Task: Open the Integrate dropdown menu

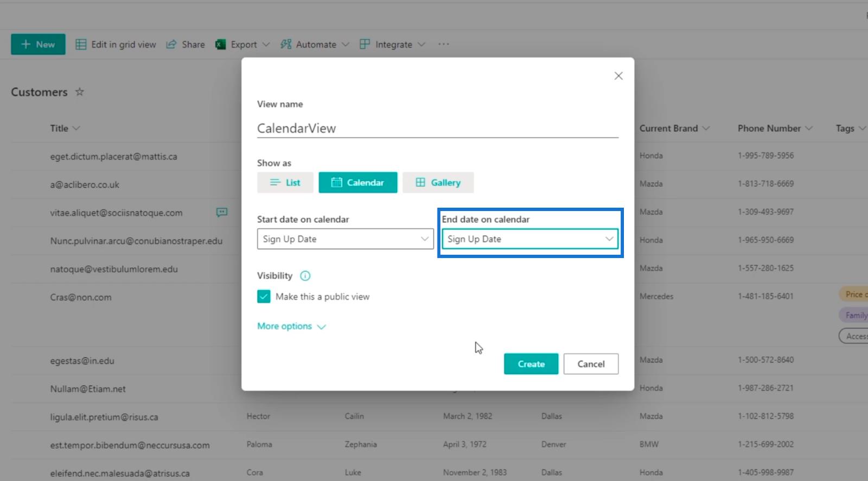Action: point(393,44)
